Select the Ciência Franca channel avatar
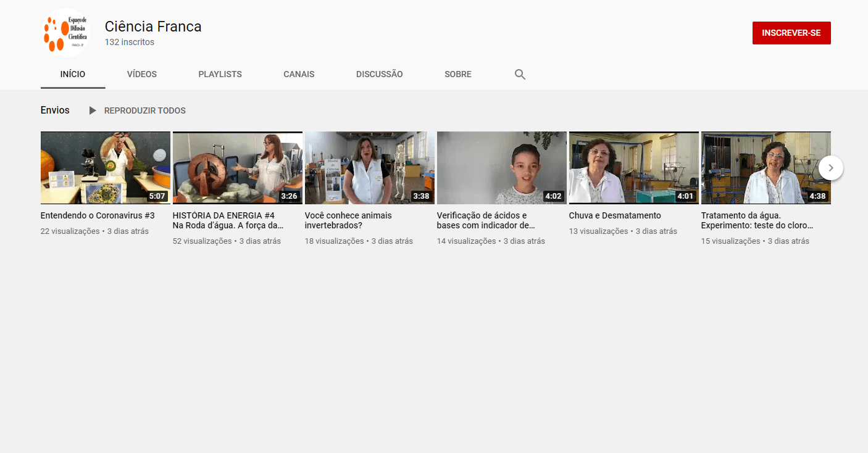868x453 pixels. coord(65,32)
